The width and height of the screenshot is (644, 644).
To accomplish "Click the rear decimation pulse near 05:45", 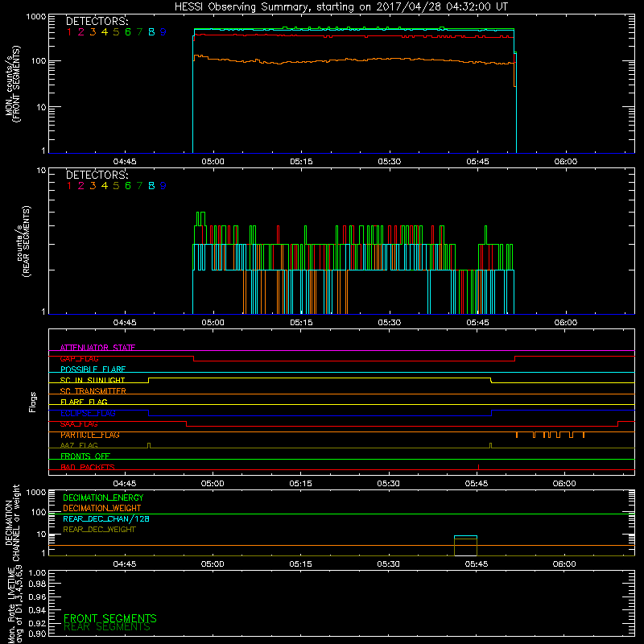I will [465, 546].
